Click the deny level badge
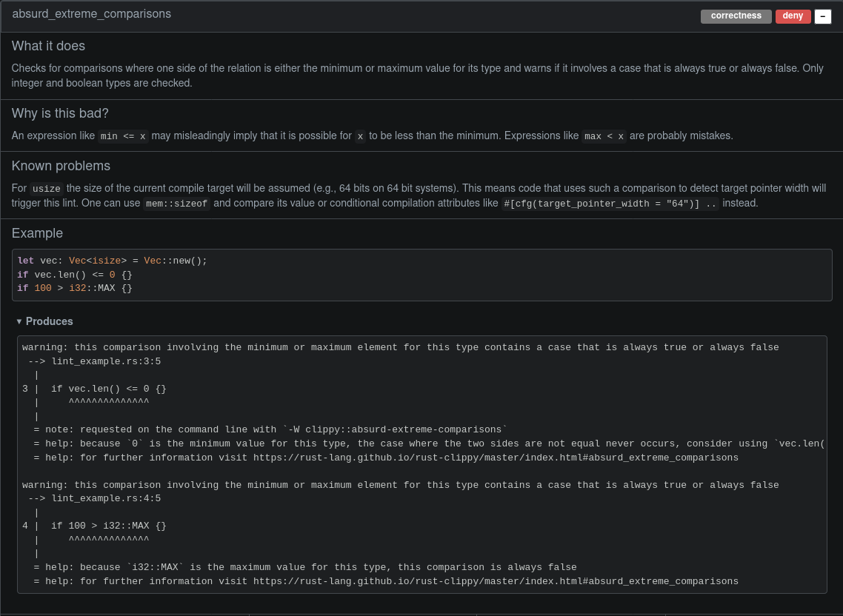Image resolution: width=843 pixels, height=616 pixels. [x=793, y=16]
